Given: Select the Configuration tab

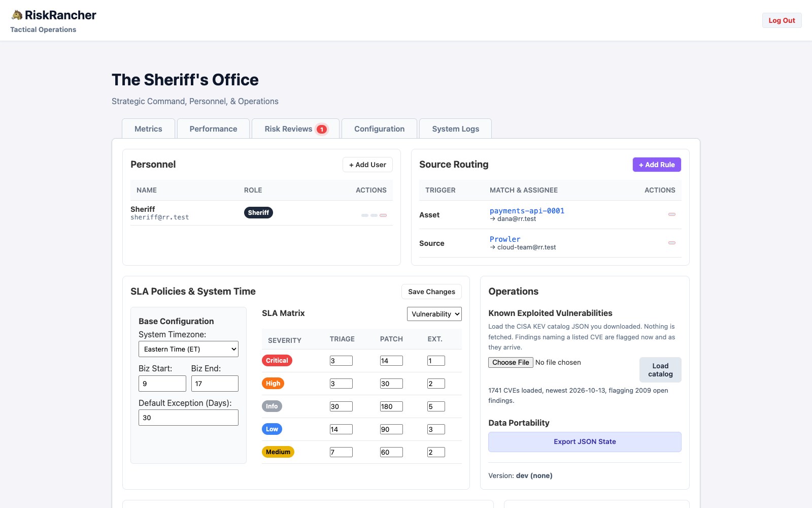Looking at the screenshot, I should tap(380, 129).
